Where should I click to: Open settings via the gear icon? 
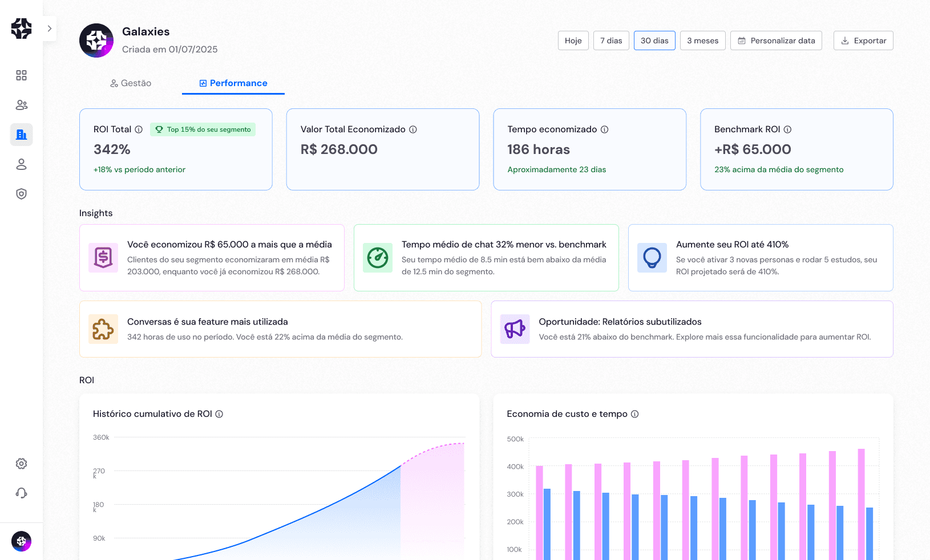21,464
